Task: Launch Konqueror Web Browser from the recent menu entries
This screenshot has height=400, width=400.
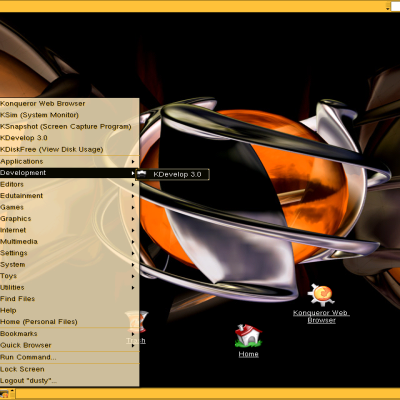Action: pos(69,104)
